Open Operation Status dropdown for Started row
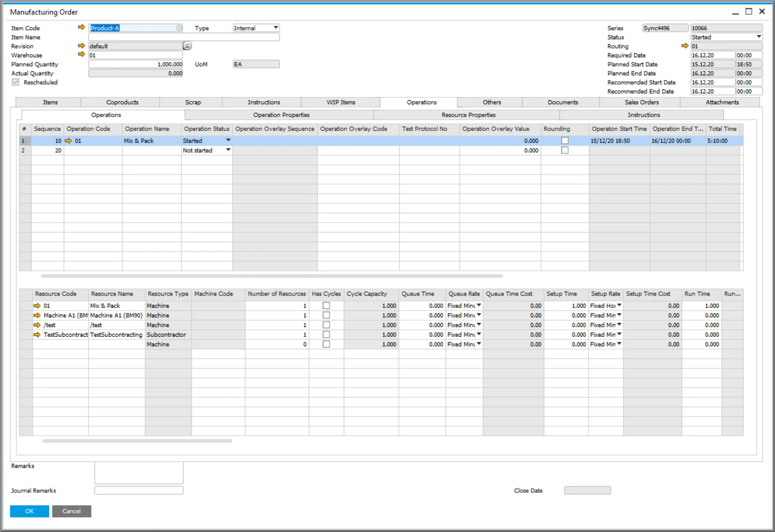The width and height of the screenshot is (775, 532). (228, 140)
